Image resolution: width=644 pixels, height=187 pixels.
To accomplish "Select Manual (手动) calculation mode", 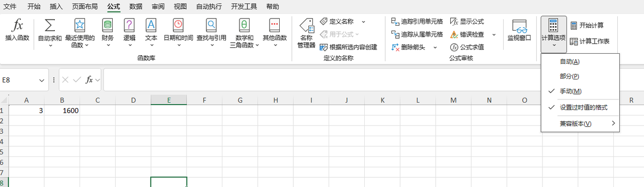I will 580,91.
